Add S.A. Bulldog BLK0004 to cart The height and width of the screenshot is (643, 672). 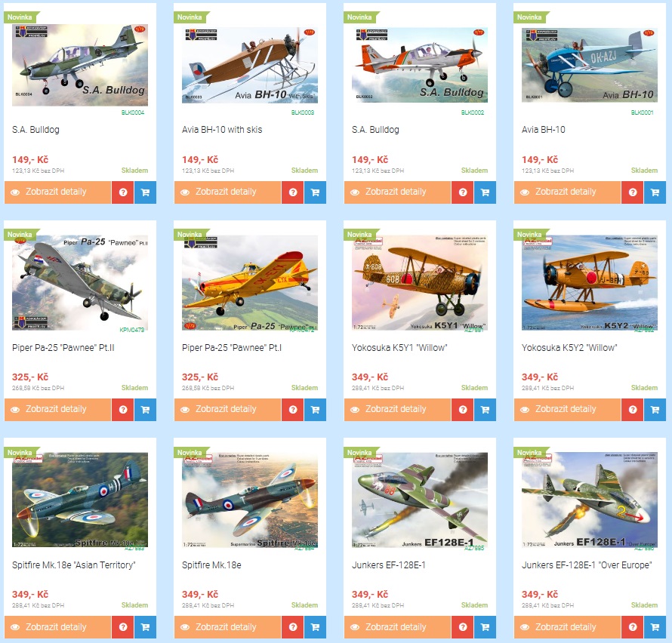145,192
